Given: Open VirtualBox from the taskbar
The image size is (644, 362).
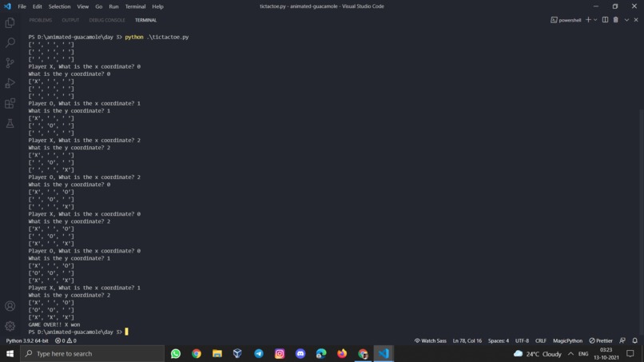Looking at the screenshot, I should click(237, 353).
